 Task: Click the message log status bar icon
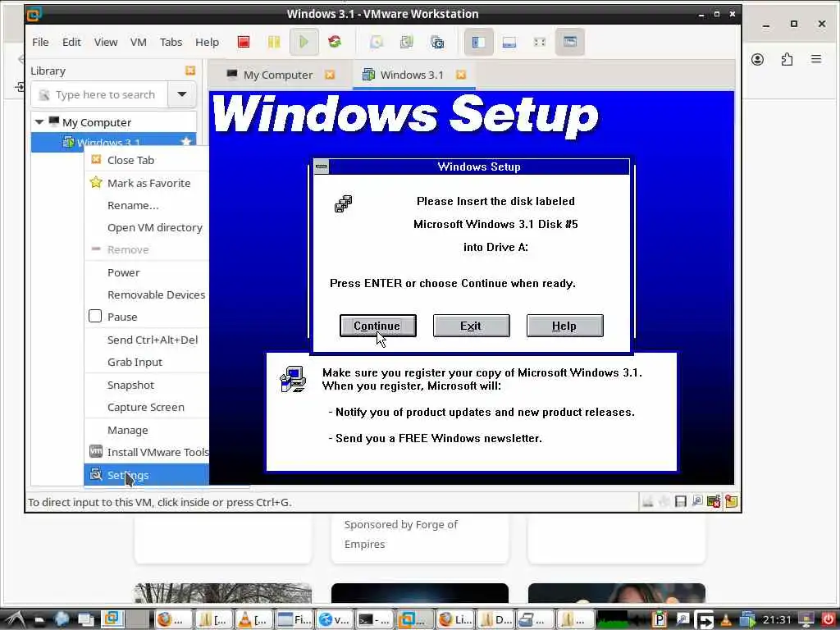coord(731,501)
